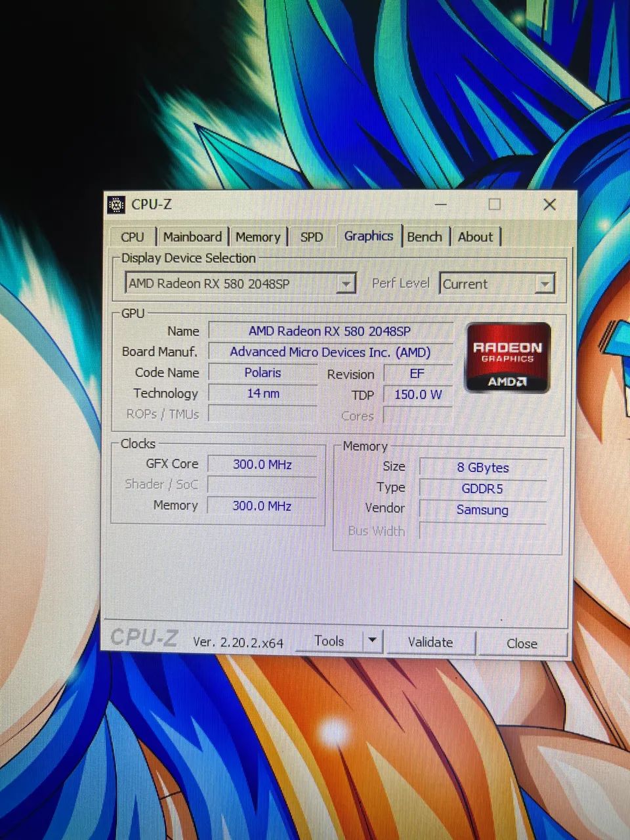Click the empty Bus Width field
The width and height of the screenshot is (630, 840).
483,531
